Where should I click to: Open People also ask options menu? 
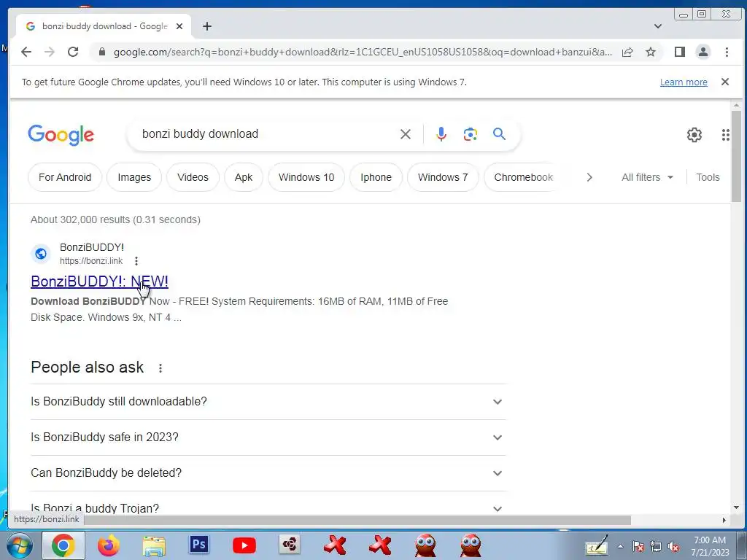pyautogui.click(x=160, y=368)
